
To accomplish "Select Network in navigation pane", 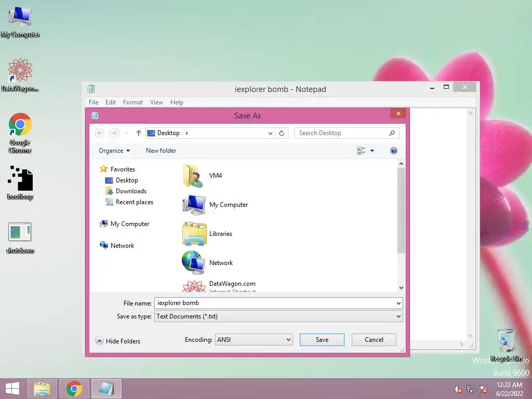I will point(117,246).
